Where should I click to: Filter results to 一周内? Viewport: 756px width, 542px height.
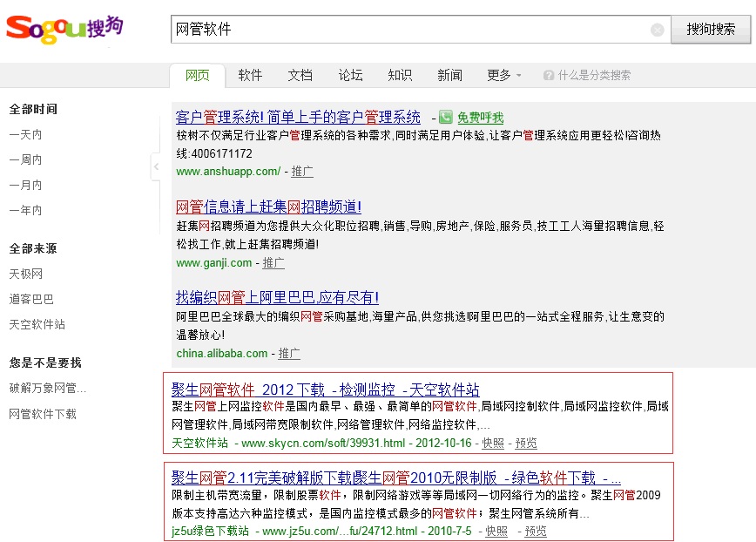(x=25, y=159)
